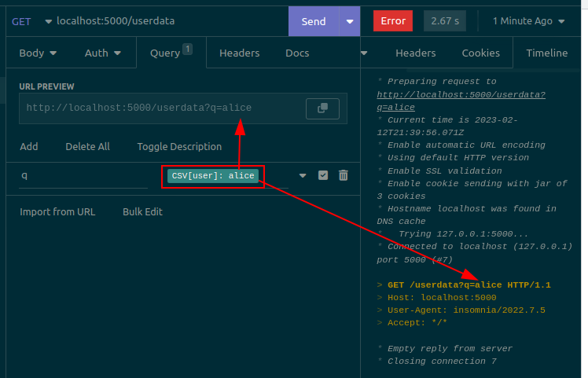Open the Cookies tab
588x378 pixels.
(x=481, y=53)
